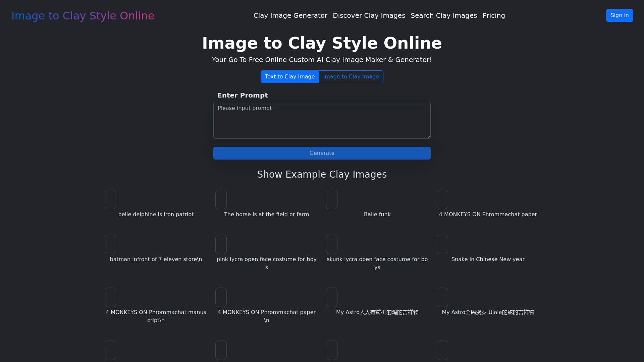
Task: Click the Baile funk caption
Action: click(377, 215)
